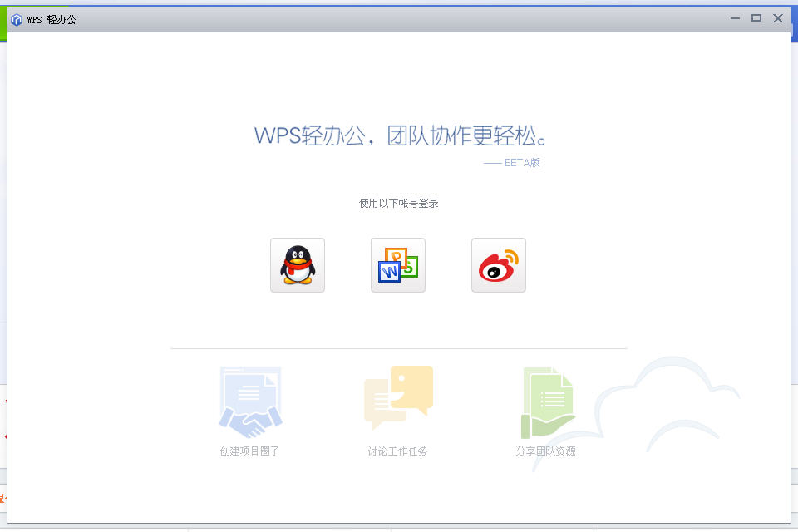Click the 使用以下帐号登录 prompt text

point(398,203)
